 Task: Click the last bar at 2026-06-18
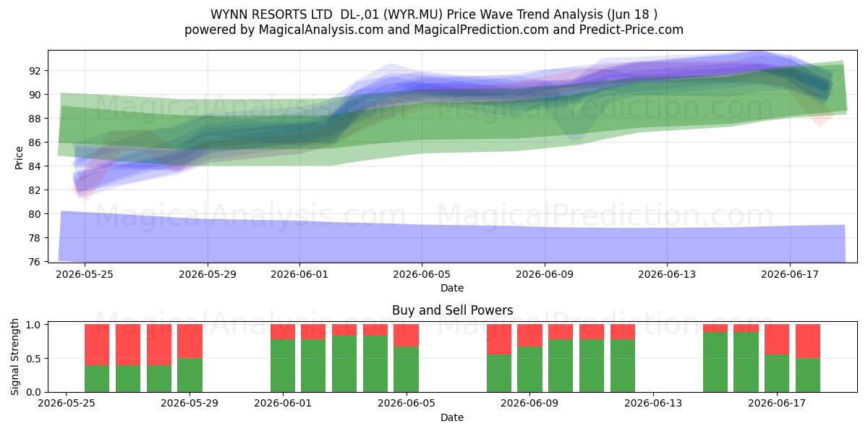click(808, 358)
